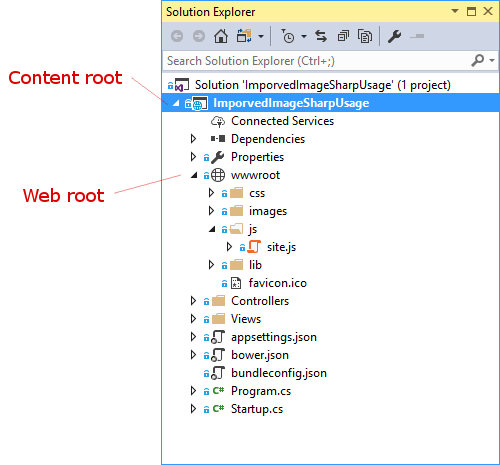Select the site.js file
Viewport: 500px width, 465px height.
[281, 247]
